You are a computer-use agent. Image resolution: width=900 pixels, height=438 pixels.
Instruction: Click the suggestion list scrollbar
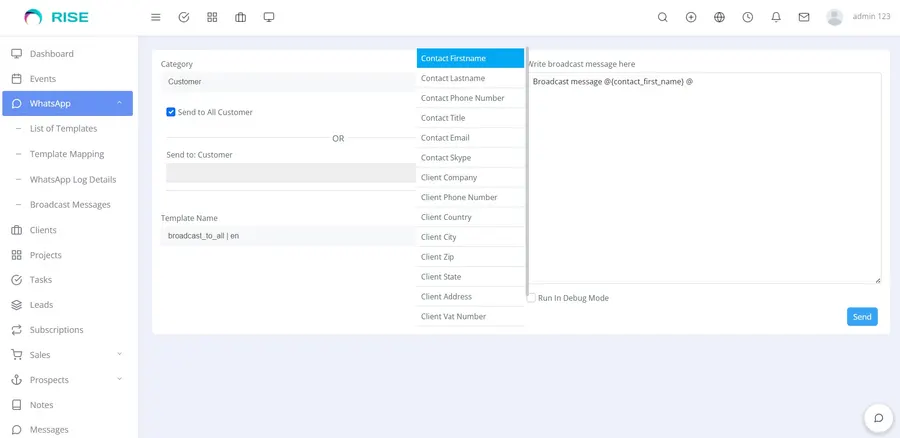(x=527, y=172)
